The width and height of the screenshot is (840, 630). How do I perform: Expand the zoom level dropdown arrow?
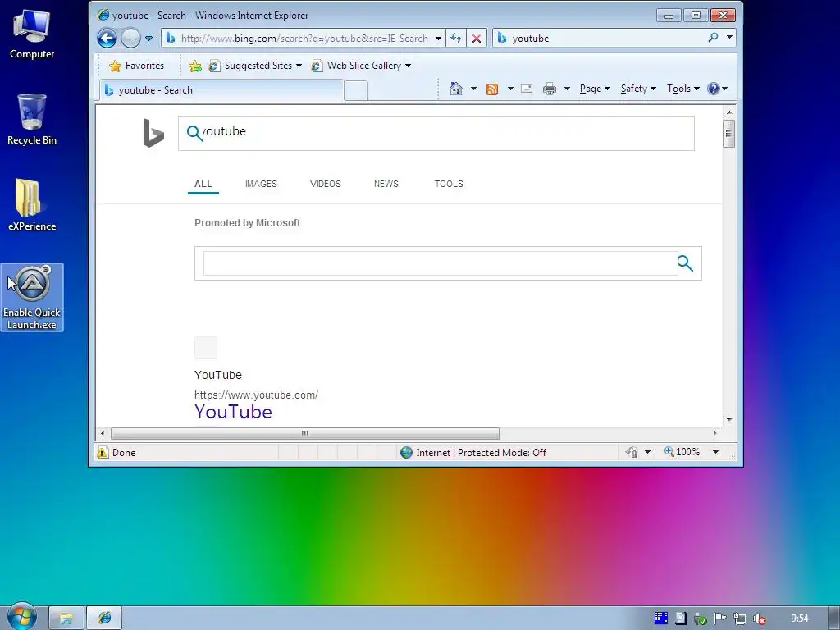coord(715,452)
